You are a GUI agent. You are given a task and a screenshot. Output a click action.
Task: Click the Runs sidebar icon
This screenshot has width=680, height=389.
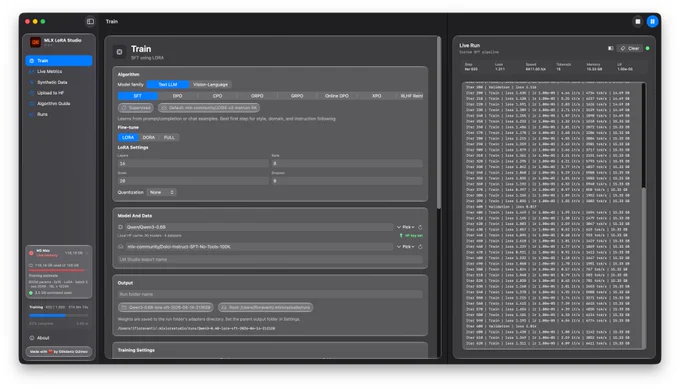[x=32, y=114]
